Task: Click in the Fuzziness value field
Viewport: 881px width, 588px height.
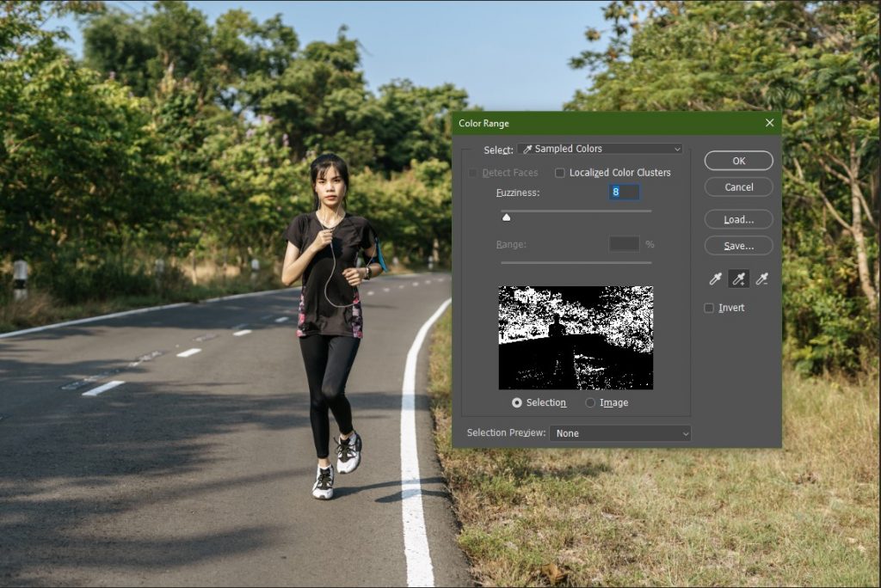Action: point(625,192)
